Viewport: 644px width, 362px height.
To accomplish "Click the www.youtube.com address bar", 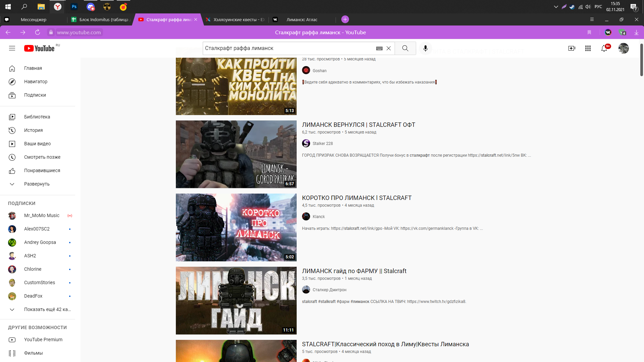I will coord(79,33).
